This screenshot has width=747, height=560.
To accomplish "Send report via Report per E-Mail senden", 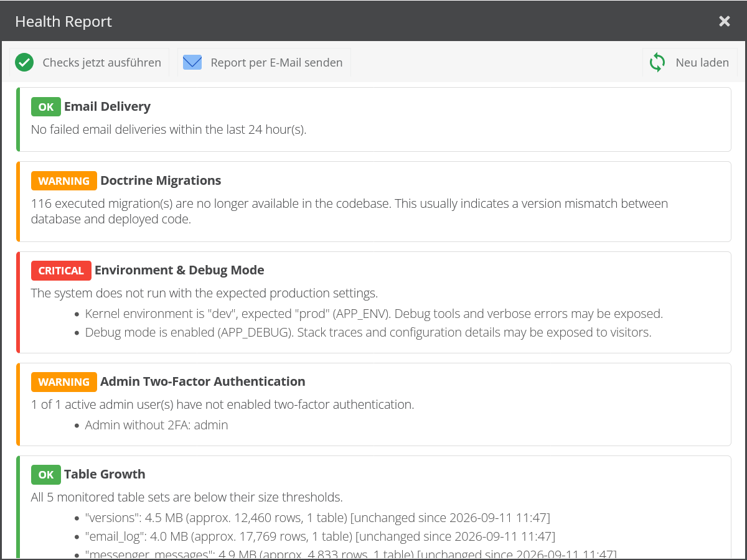I will pos(264,62).
